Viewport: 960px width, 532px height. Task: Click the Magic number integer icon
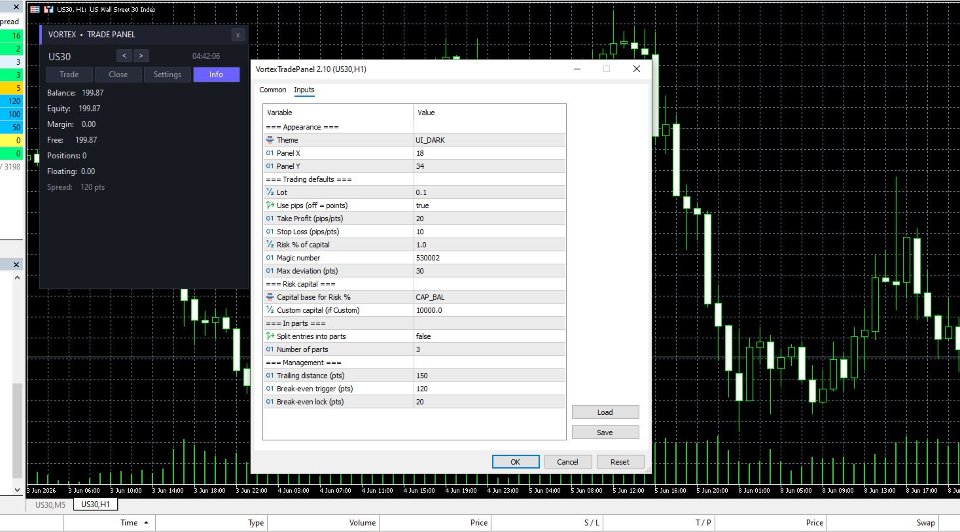[270, 258]
